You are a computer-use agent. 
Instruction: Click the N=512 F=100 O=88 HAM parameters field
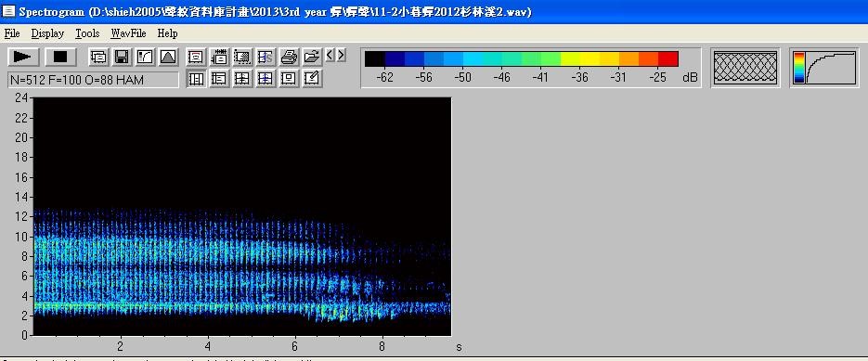pyautogui.click(x=94, y=80)
